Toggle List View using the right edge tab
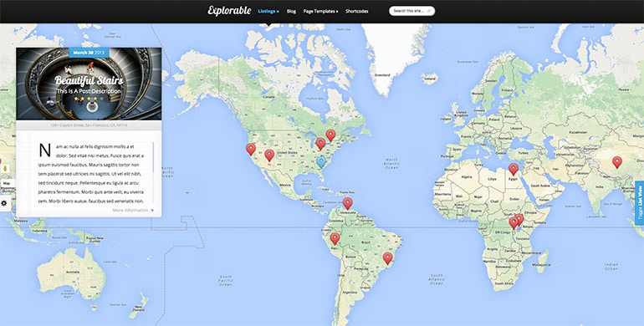 639,203
